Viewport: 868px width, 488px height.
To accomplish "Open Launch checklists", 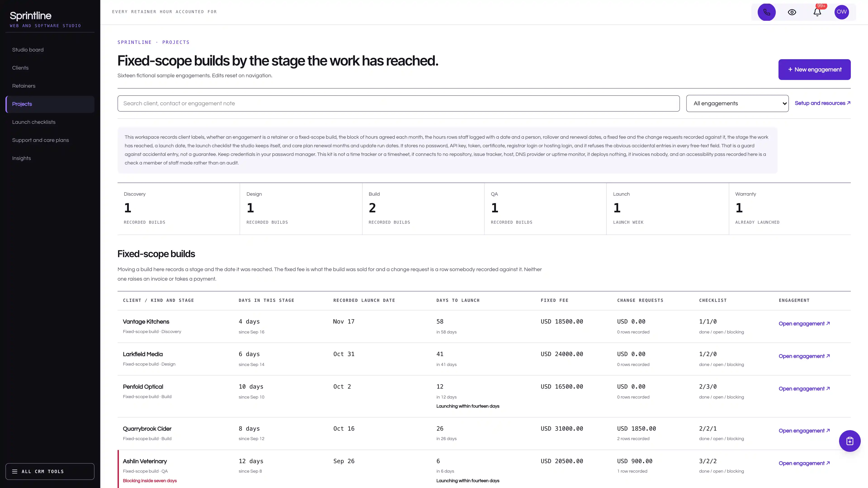I will (50, 122).
